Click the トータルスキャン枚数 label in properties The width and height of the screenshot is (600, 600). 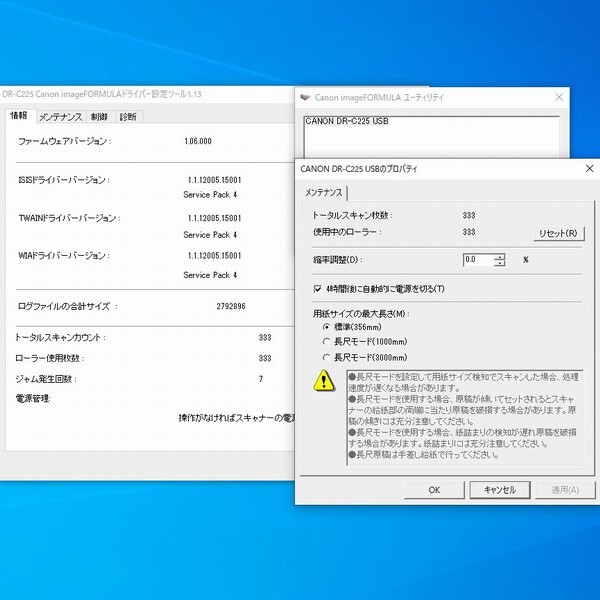point(352,215)
